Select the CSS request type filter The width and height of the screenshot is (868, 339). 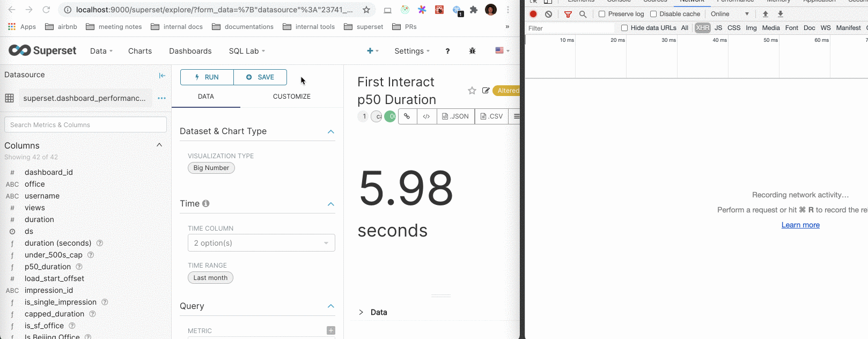click(x=734, y=28)
